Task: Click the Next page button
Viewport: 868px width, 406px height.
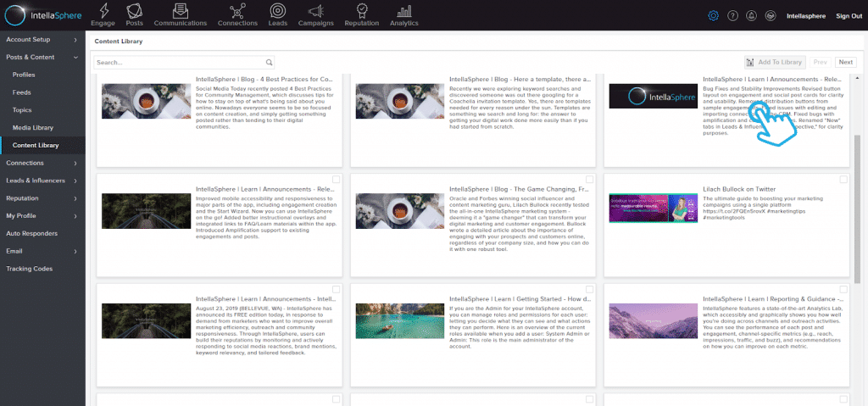Action: tap(845, 62)
